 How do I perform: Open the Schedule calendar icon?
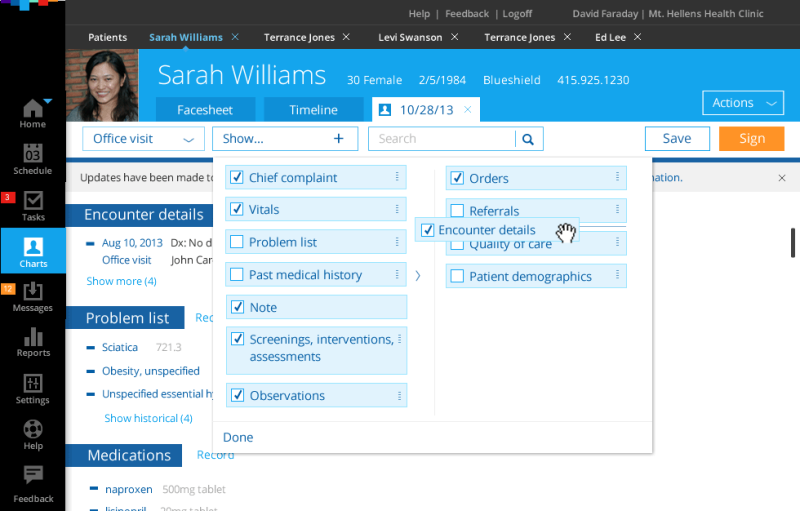click(33, 153)
